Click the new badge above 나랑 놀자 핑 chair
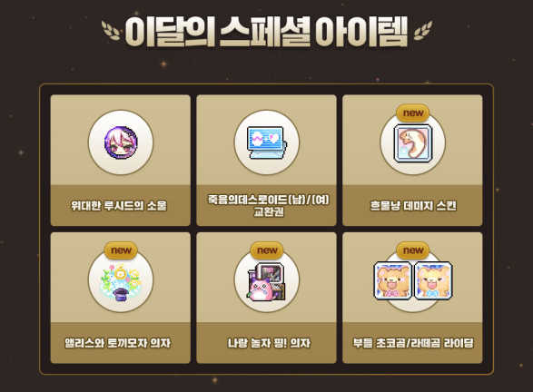The height and width of the screenshot is (392, 533). tap(267, 250)
